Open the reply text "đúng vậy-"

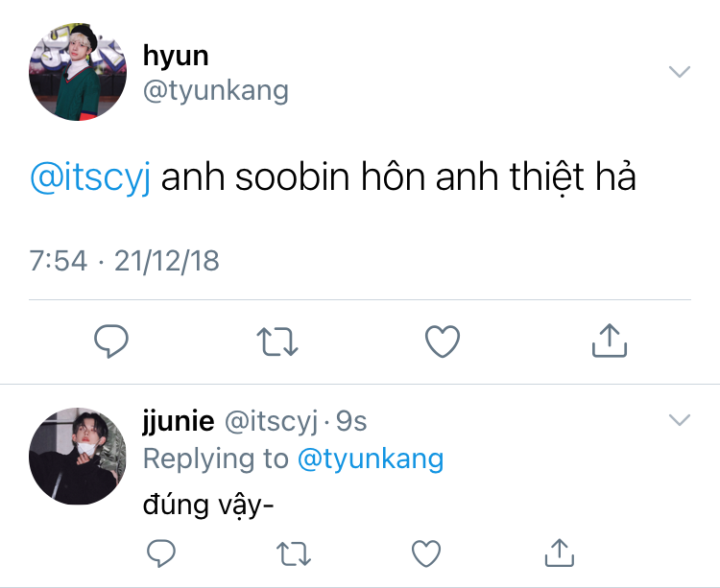208,505
